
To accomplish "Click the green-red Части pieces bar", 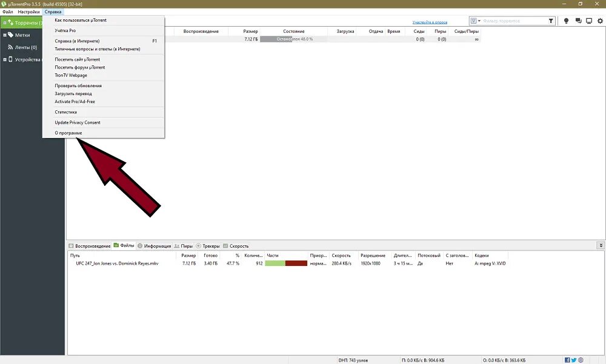I will (x=286, y=263).
